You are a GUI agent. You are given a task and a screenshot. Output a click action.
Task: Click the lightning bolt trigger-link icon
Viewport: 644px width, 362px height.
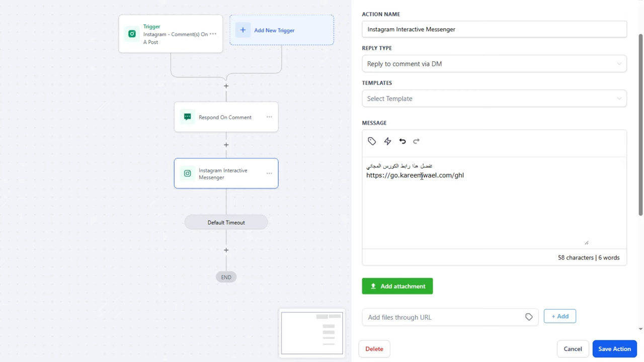pos(387,141)
